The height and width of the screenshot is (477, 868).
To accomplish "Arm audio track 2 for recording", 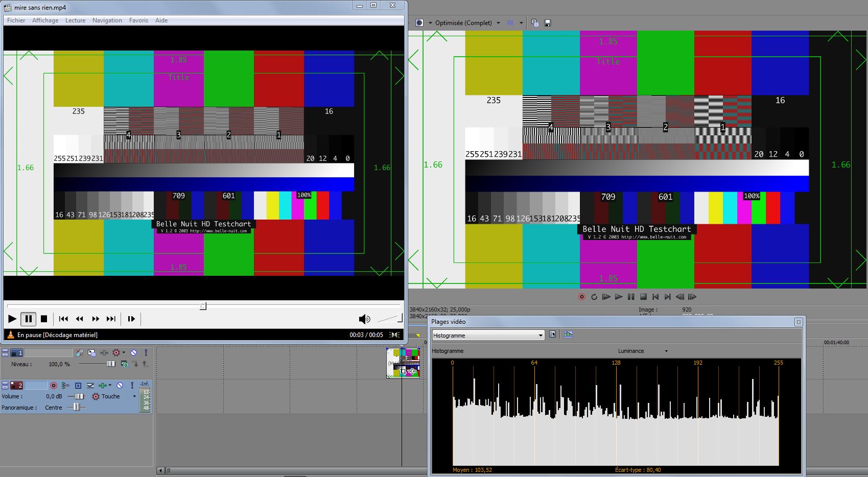I will 54,386.
